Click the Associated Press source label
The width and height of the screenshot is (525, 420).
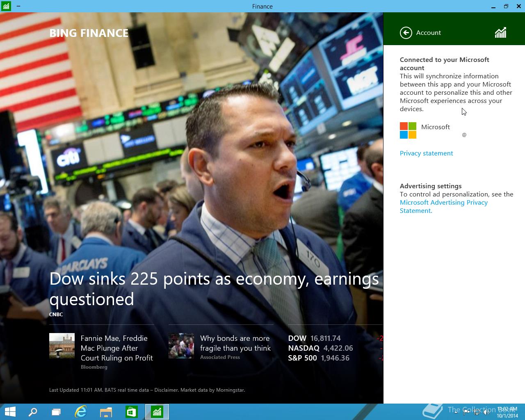220,357
